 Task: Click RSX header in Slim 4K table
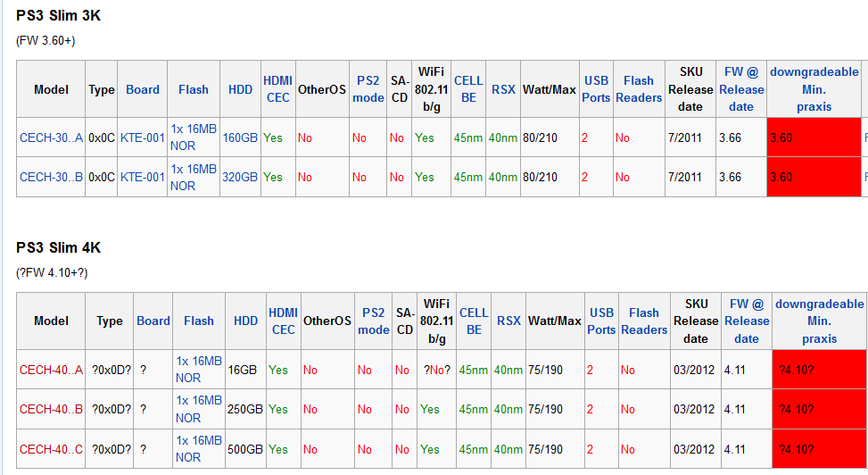click(508, 321)
